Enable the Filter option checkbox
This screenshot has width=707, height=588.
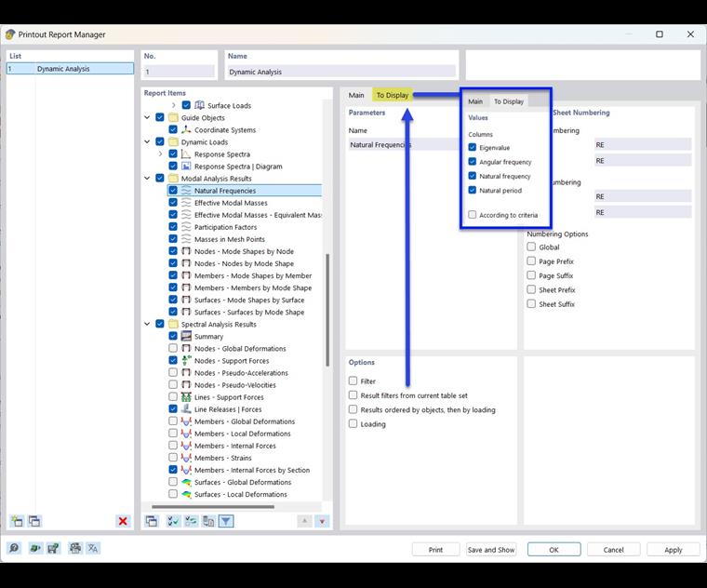pyautogui.click(x=353, y=381)
